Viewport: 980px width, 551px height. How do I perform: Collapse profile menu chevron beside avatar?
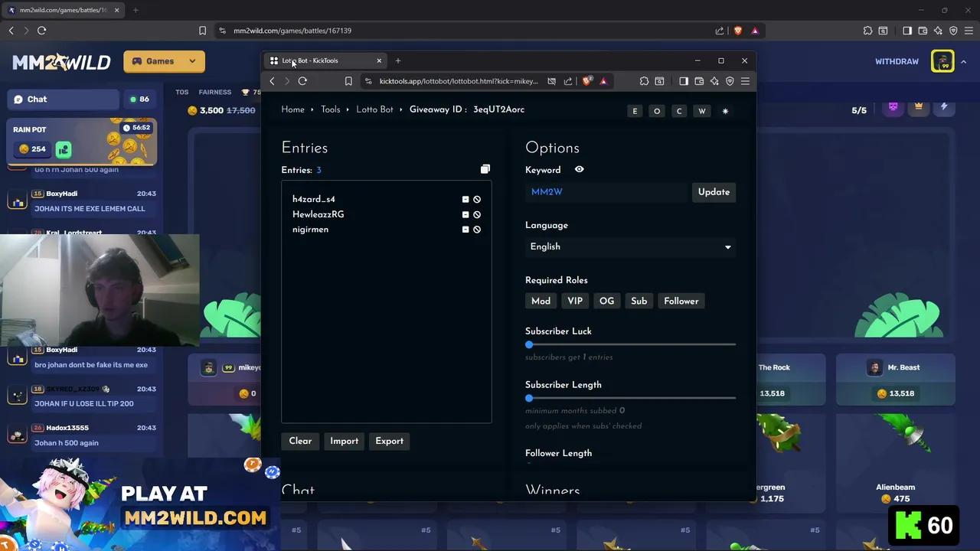(964, 61)
